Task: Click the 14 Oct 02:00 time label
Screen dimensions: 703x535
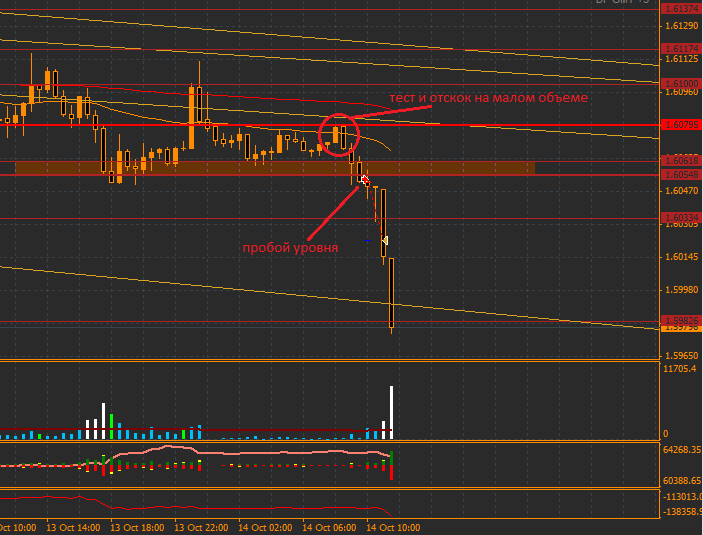Action: coord(265,528)
